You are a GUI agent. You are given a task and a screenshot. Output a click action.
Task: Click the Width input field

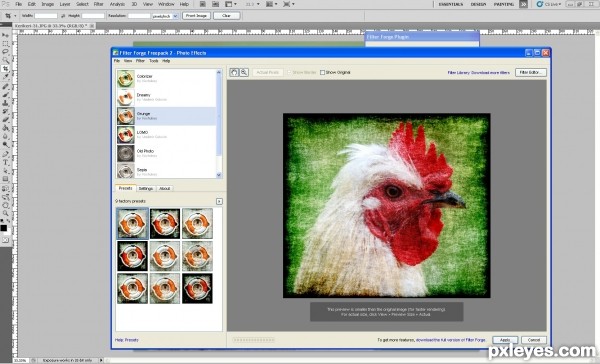tap(46, 16)
